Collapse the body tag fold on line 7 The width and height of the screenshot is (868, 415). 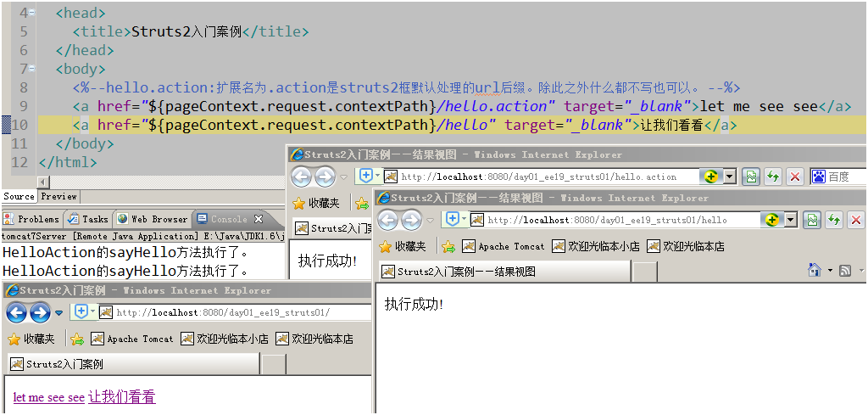33,70
